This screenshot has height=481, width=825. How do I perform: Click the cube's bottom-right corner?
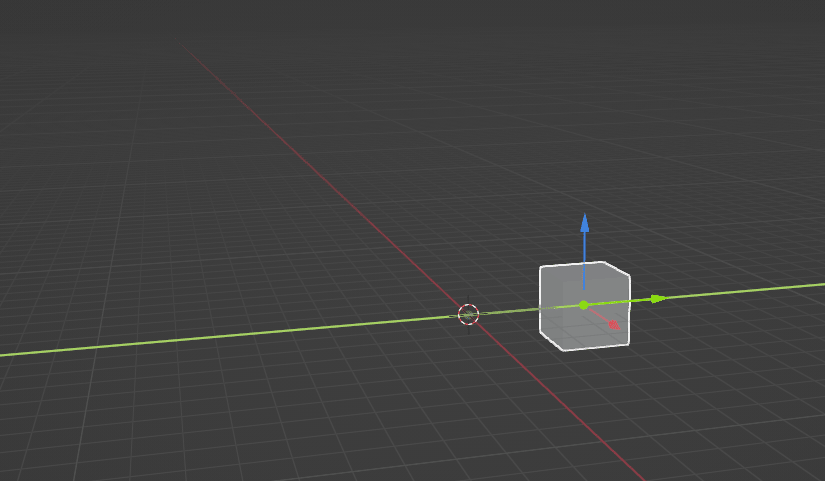pyautogui.click(x=628, y=345)
